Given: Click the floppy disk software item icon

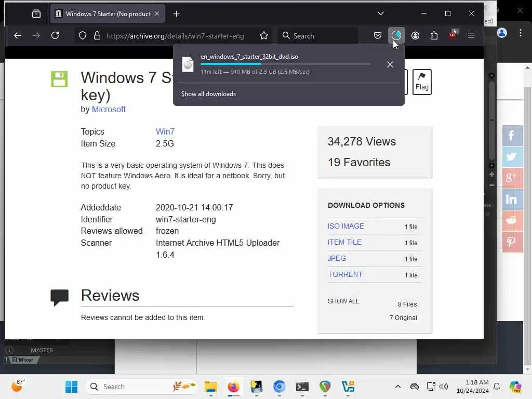Looking at the screenshot, I should [x=59, y=79].
